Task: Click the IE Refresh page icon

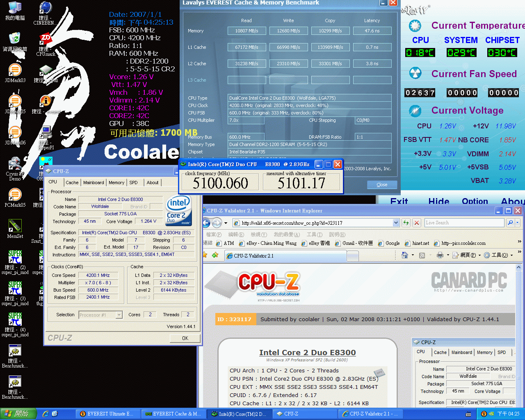Action: [x=406, y=223]
